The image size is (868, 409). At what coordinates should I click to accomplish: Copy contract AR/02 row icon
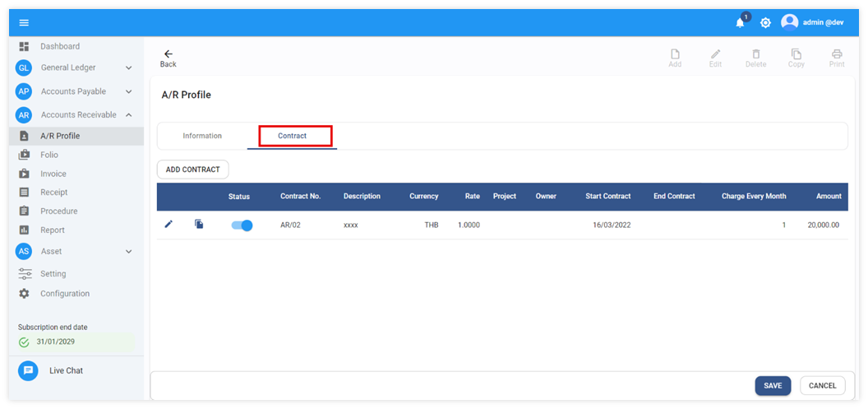click(x=199, y=224)
